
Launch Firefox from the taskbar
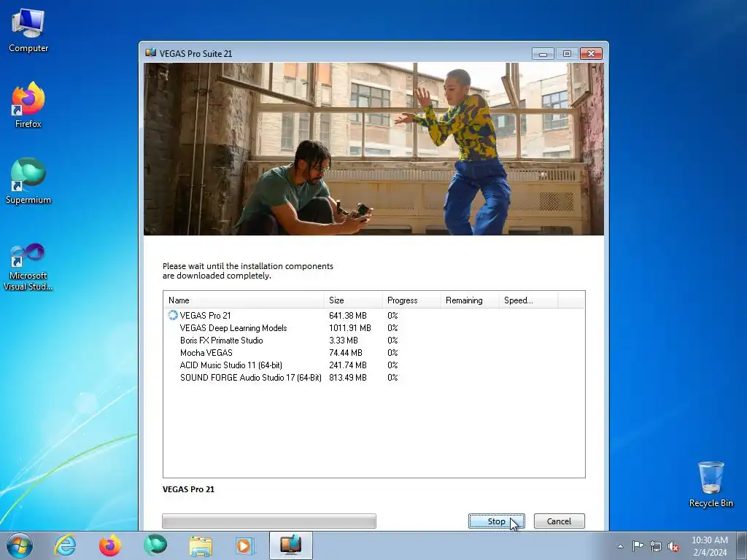(x=109, y=545)
